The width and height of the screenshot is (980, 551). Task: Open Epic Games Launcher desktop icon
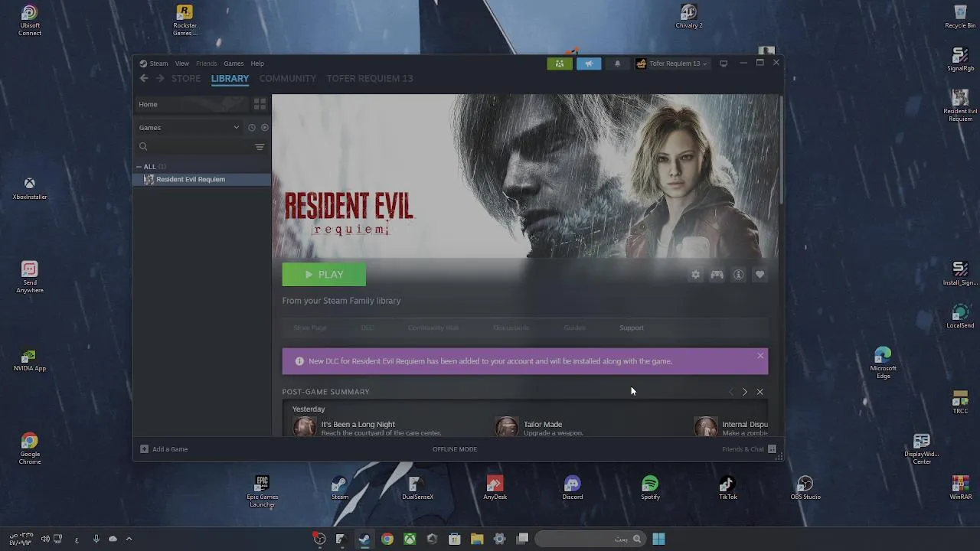point(263,491)
